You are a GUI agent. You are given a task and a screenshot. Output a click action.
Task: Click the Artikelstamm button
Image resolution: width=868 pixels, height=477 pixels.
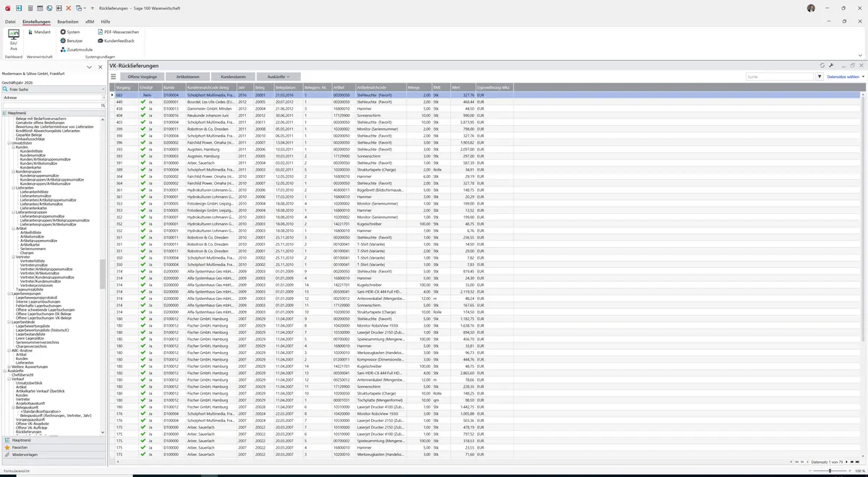point(188,77)
